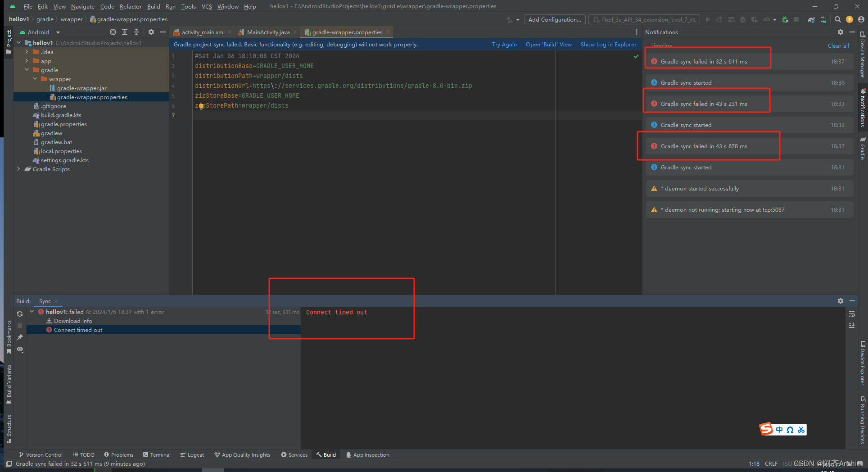Click the Build panel restart sync icon
Image resolution: width=868 pixels, height=472 pixels.
click(20, 314)
